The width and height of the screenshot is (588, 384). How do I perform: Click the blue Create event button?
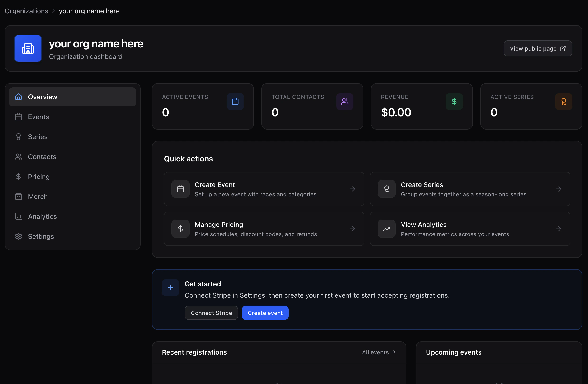[265, 313]
